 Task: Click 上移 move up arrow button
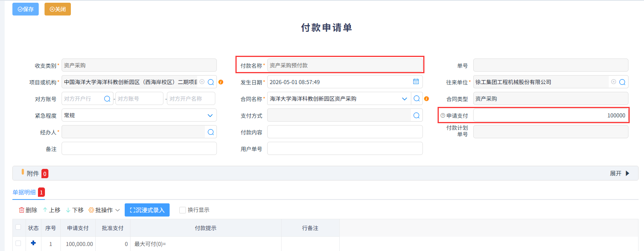point(52,210)
